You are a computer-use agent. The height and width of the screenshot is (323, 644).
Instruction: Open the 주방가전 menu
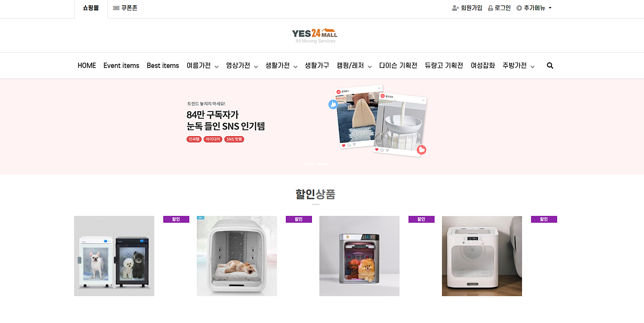click(518, 66)
